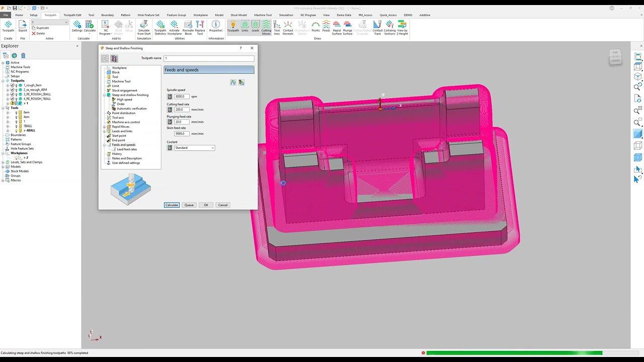This screenshot has height=362, width=644.
Task: Click the Contact Track icon
Action: pyautogui.click(x=377, y=28)
